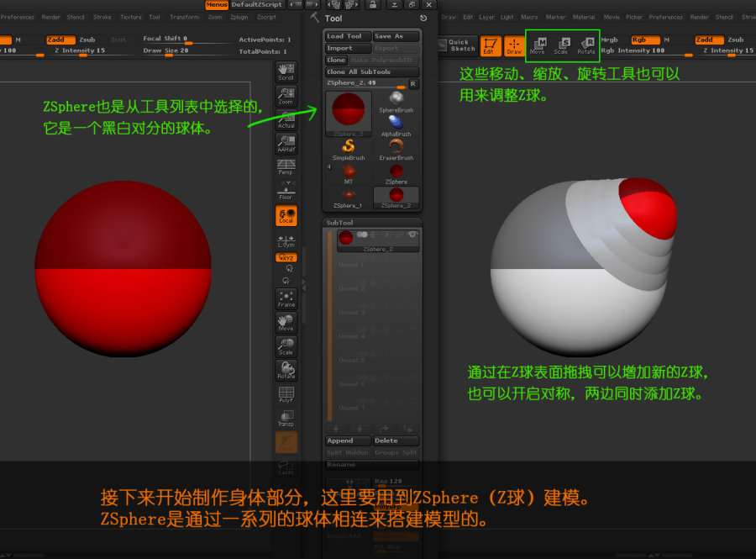Click the Import button
Image resolution: width=756 pixels, height=559 pixels.
(x=348, y=48)
